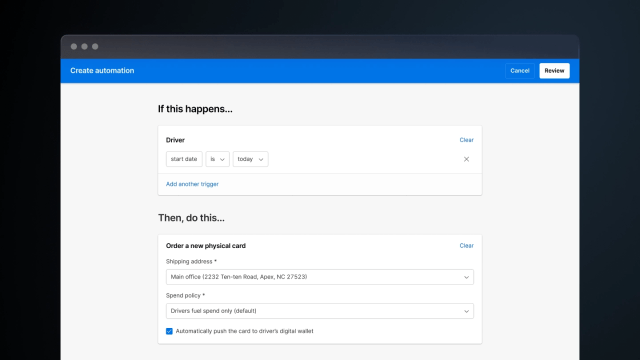The width and height of the screenshot is (640, 360).
Task: Click the middle window control dot
Action: (84, 47)
